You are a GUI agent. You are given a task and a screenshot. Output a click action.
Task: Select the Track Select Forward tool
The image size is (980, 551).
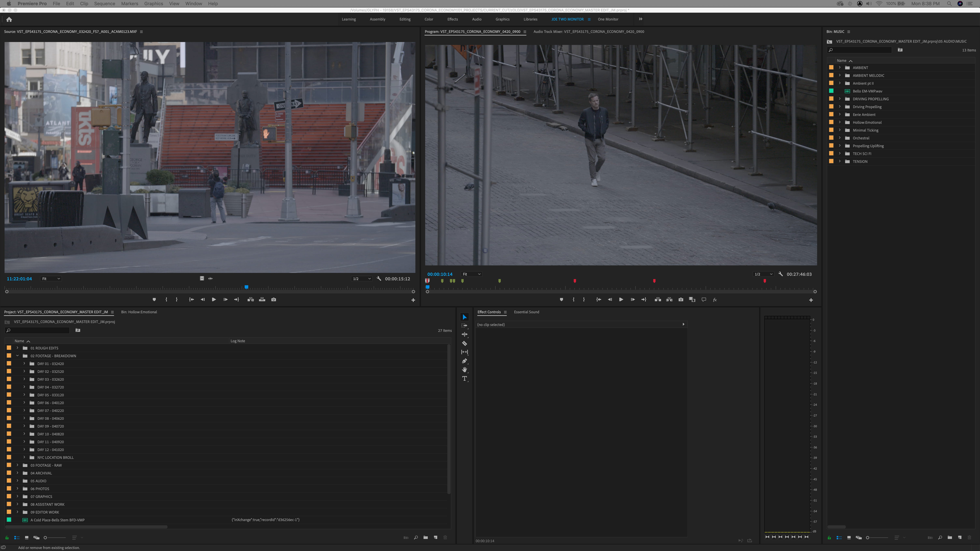point(465,325)
